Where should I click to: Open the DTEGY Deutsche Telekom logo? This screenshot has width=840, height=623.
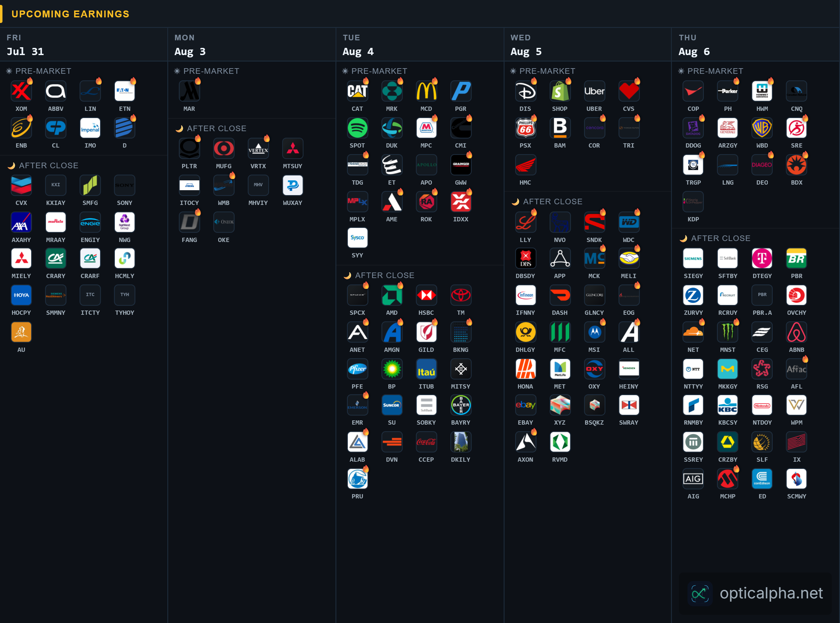pos(762,258)
